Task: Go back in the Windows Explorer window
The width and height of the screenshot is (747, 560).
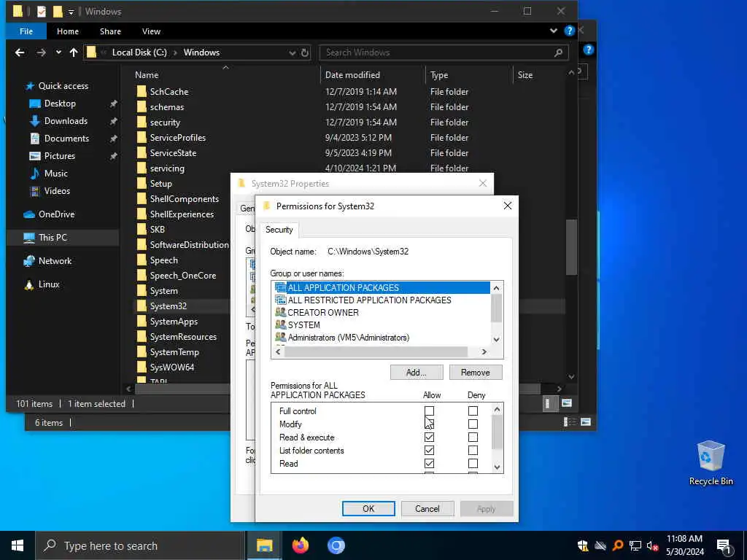Action: coord(20,52)
